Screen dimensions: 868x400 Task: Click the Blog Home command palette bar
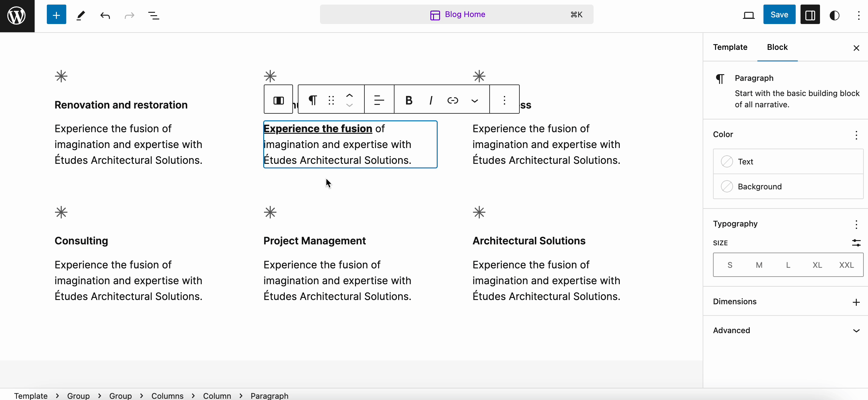tap(456, 15)
